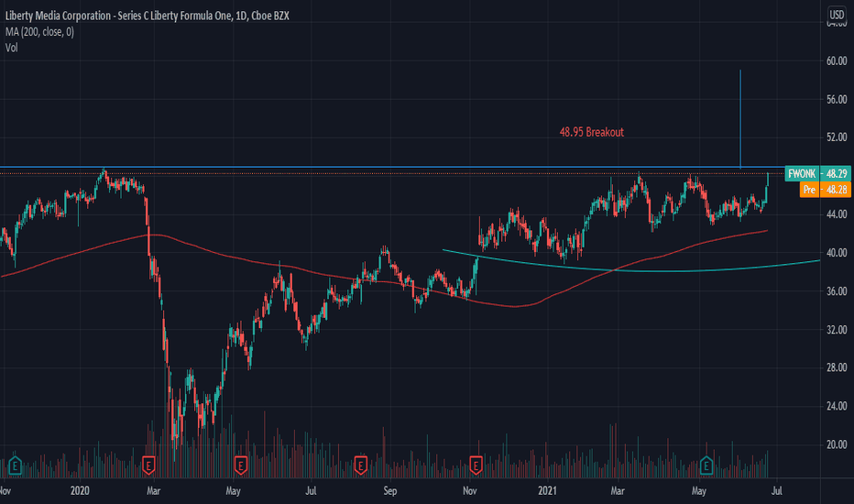Select the MA (200, close, 0) indicator legend
The image size is (854, 504).
pos(39,32)
